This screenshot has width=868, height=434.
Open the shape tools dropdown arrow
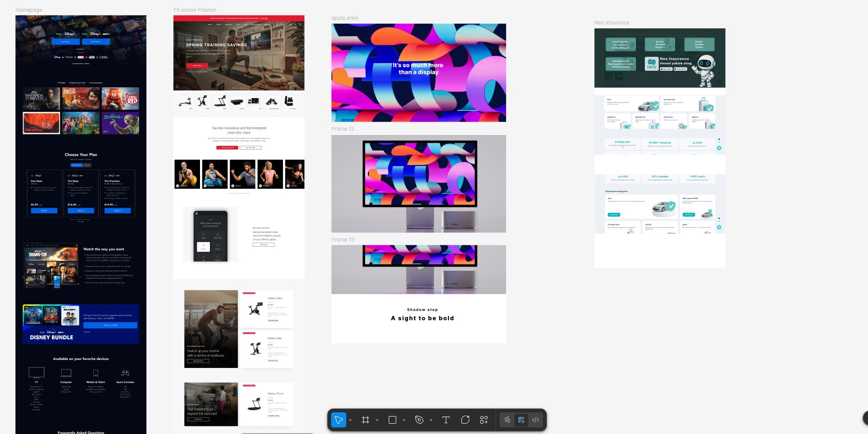point(404,420)
